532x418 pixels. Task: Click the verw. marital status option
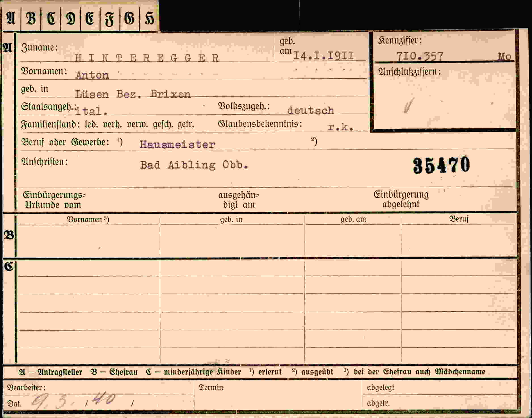point(138,125)
